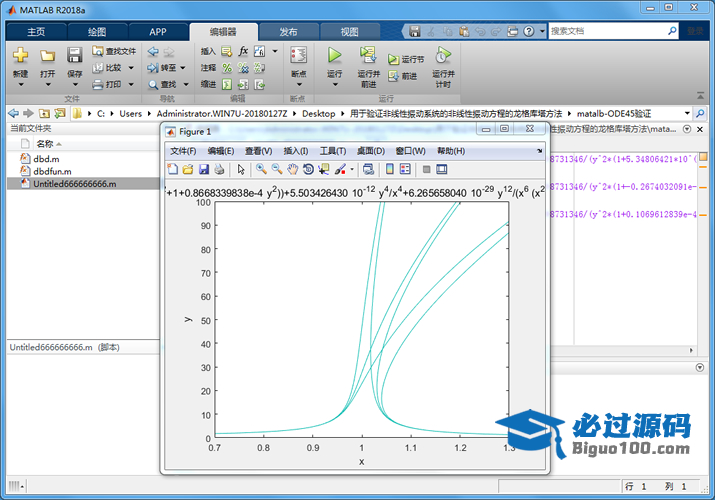Click the 打印 (Print) button in the ribbon
This screenshot has width=715, height=500.
coord(107,84)
